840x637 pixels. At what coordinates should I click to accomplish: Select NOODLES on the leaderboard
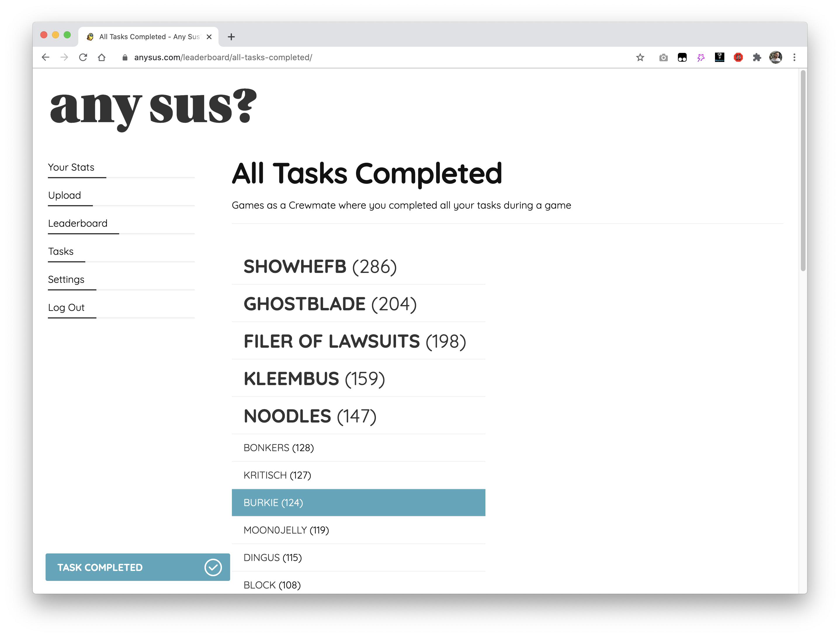tap(310, 416)
